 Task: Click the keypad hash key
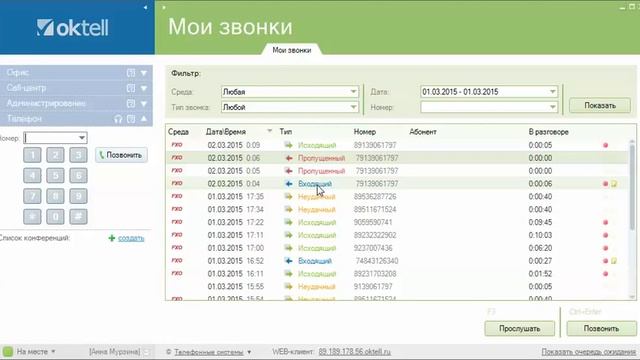tap(78, 216)
